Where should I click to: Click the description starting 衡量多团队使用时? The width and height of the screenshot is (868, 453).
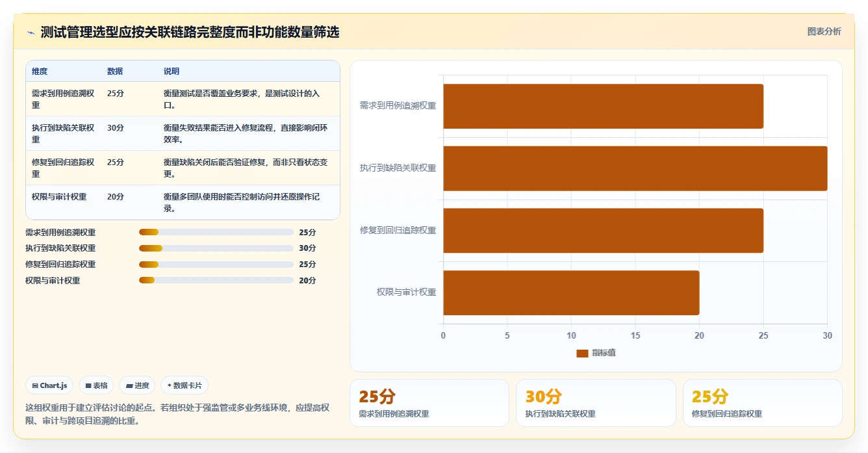(242, 202)
